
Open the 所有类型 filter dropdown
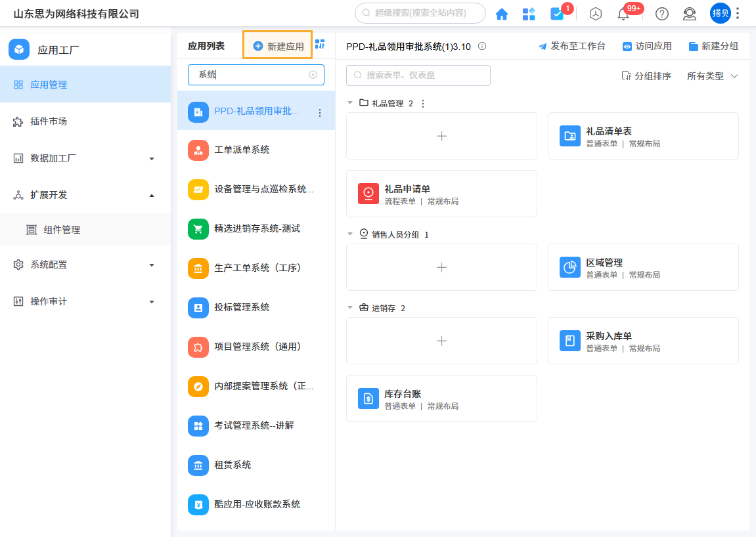click(712, 75)
